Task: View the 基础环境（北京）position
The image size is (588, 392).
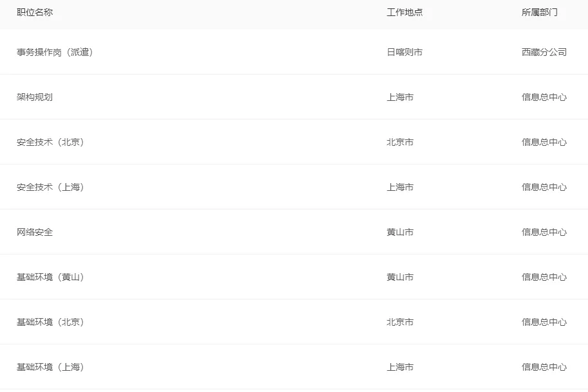Action: (x=50, y=322)
